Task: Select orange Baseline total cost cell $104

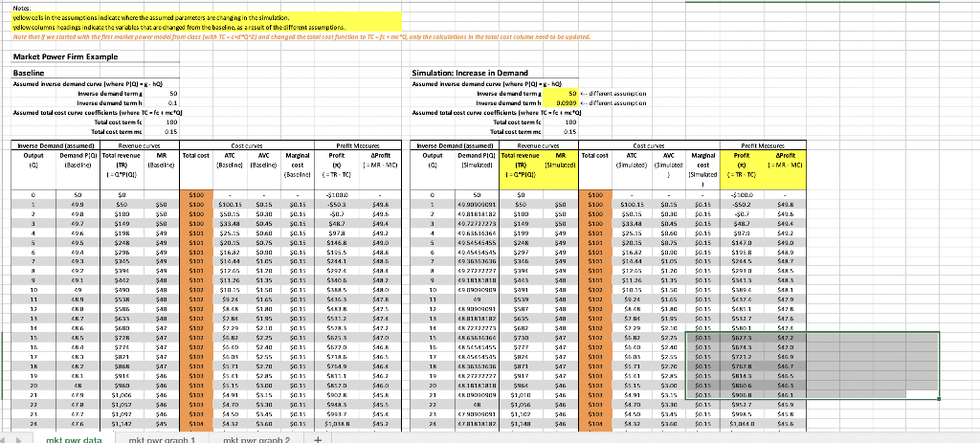Action: pyautogui.click(x=195, y=424)
